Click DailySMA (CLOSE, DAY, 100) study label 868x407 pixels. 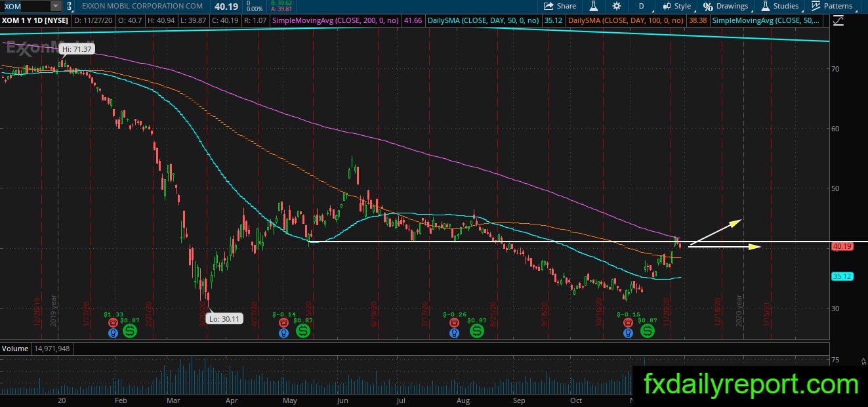[x=627, y=20]
